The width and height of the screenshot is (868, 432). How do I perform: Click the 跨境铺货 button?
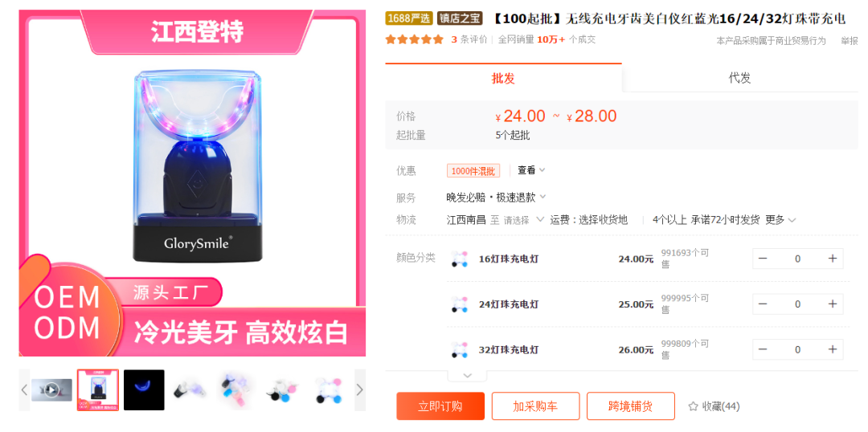(631, 406)
